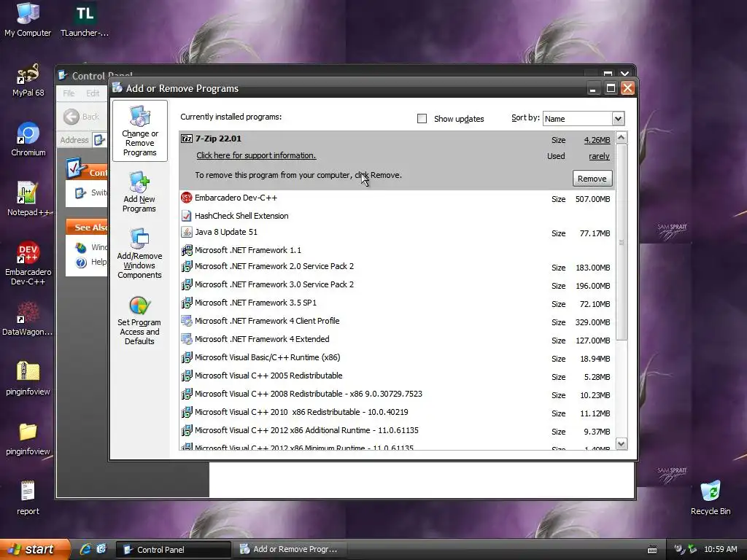
Task: Select Embarcadero Dev-C++ program entry
Action: click(x=397, y=198)
